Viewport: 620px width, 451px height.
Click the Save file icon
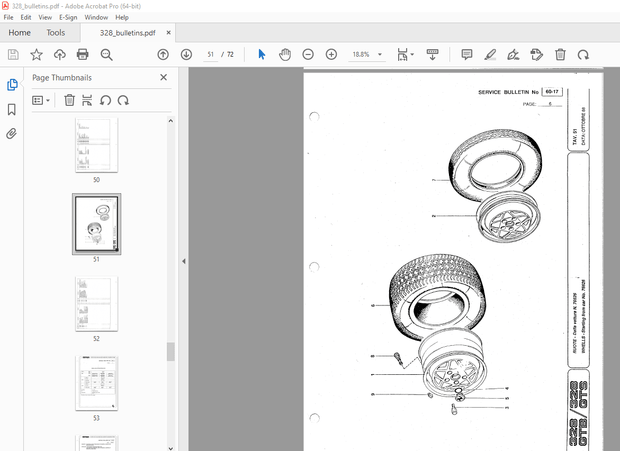coord(13,55)
